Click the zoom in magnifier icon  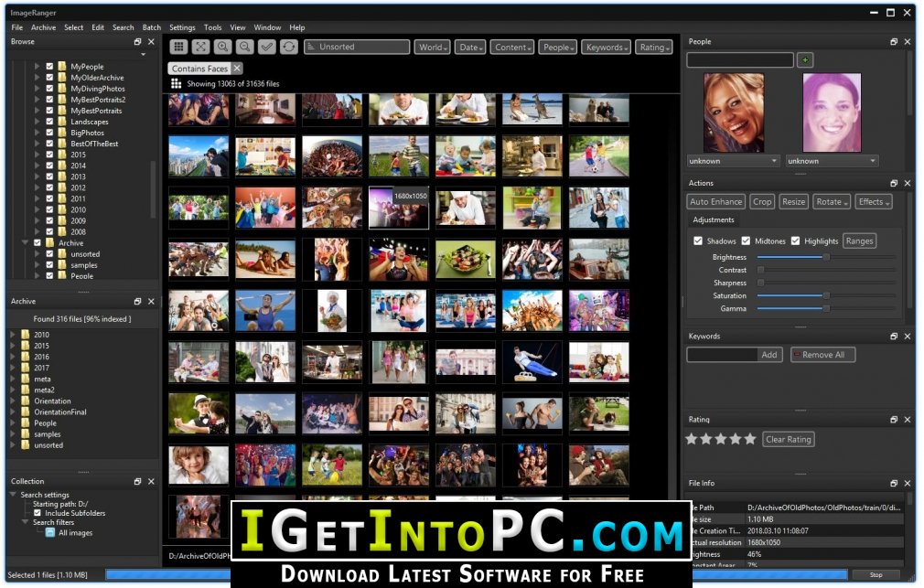[222, 47]
